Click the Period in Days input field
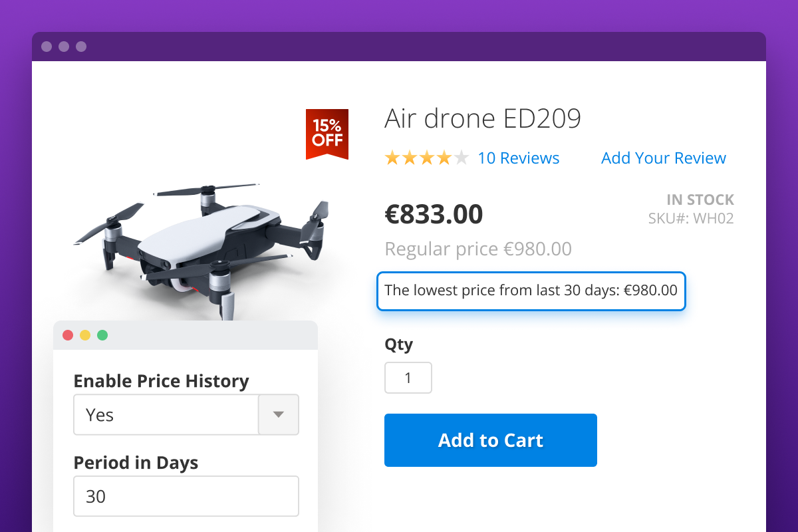 (x=186, y=496)
